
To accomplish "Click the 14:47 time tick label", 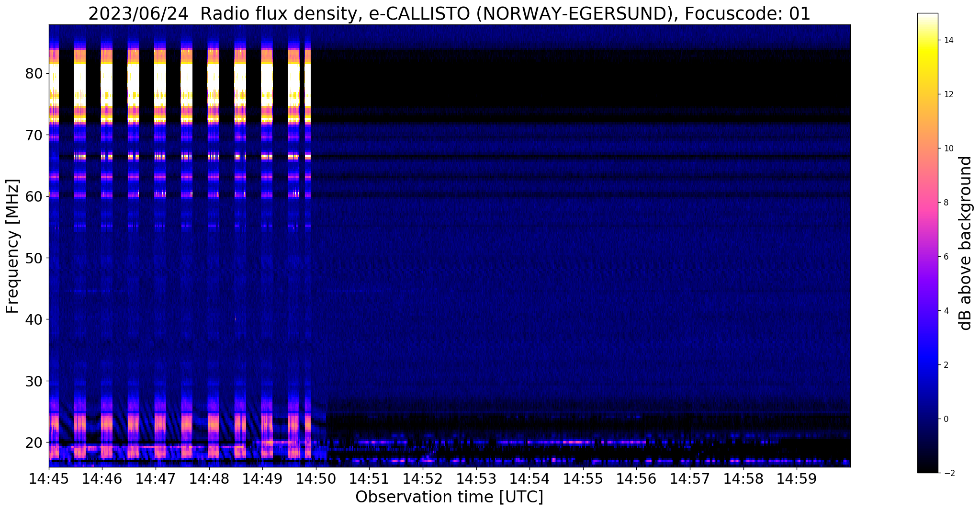I will [156, 478].
